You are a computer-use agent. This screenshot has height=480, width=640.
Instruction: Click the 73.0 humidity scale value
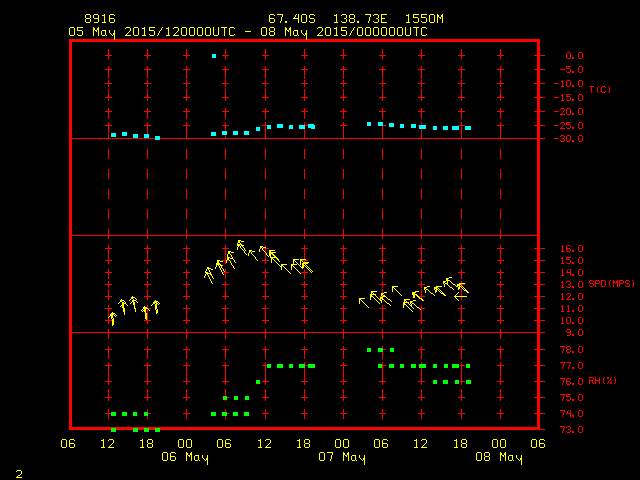tap(571, 430)
